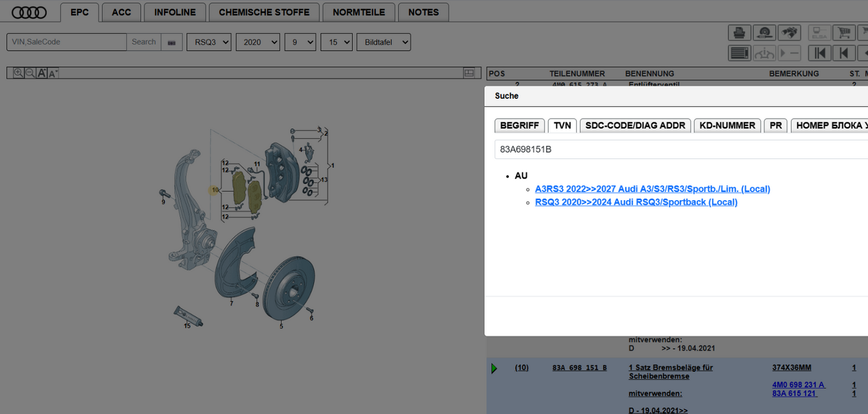The width and height of the screenshot is (868, 414).
Task: Click the play-minus arrow toolbar icon
Action: click(x=789, y=53)
